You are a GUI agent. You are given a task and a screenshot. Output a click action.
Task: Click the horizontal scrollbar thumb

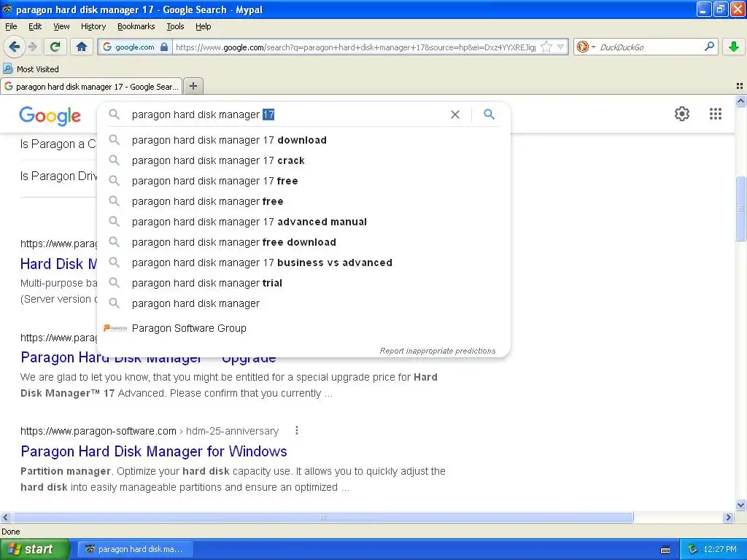(322, 517)
